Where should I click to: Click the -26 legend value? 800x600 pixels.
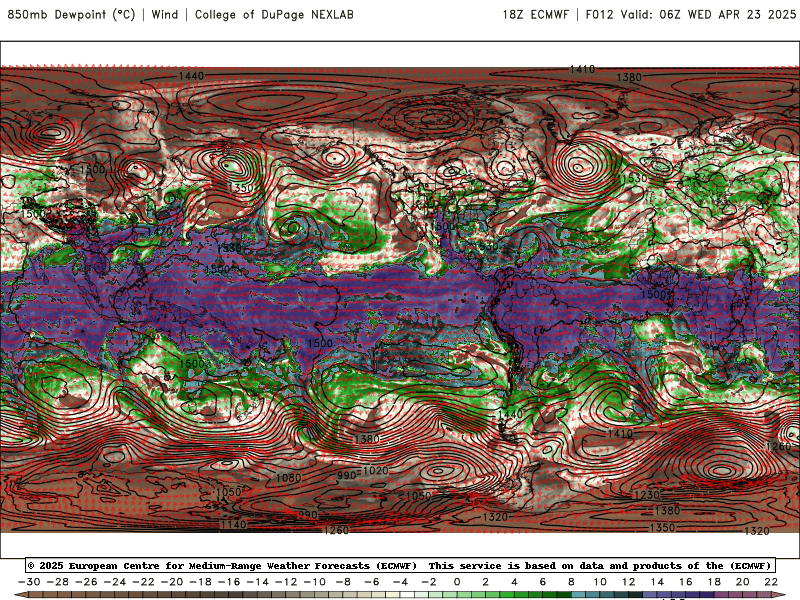pyautogui.click(x=86, y=582)
